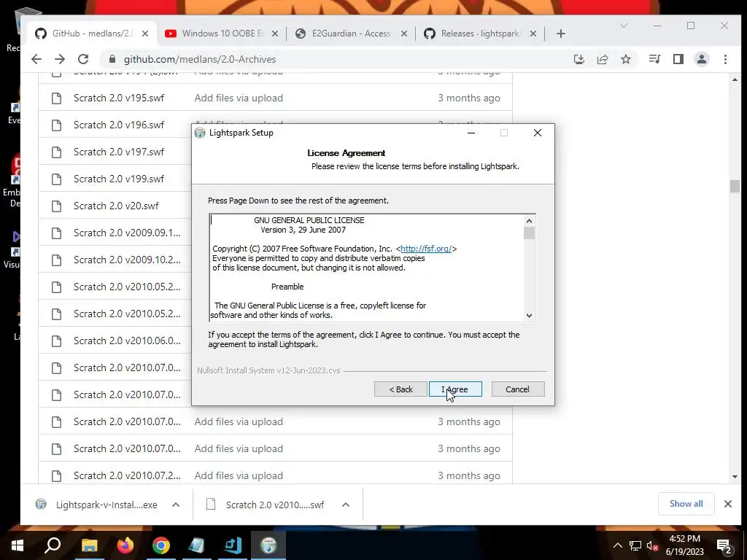The width and height of the screenshot is (747, 560).
Task: Open a new browser tab
Action: pos(561,34)
